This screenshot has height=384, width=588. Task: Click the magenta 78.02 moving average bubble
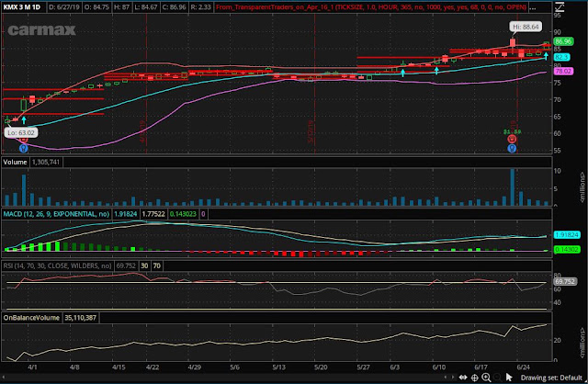(563, 71)
